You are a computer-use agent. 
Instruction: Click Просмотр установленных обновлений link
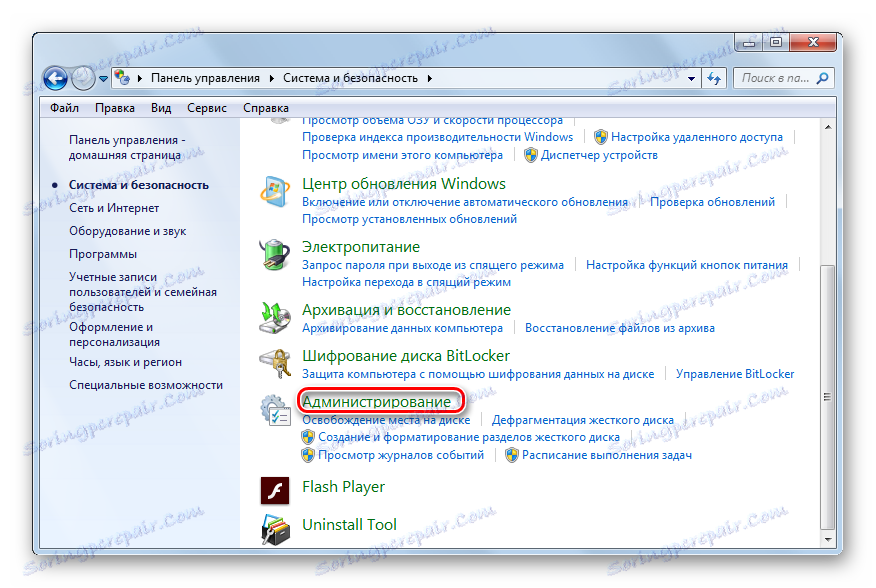(409, 219)
